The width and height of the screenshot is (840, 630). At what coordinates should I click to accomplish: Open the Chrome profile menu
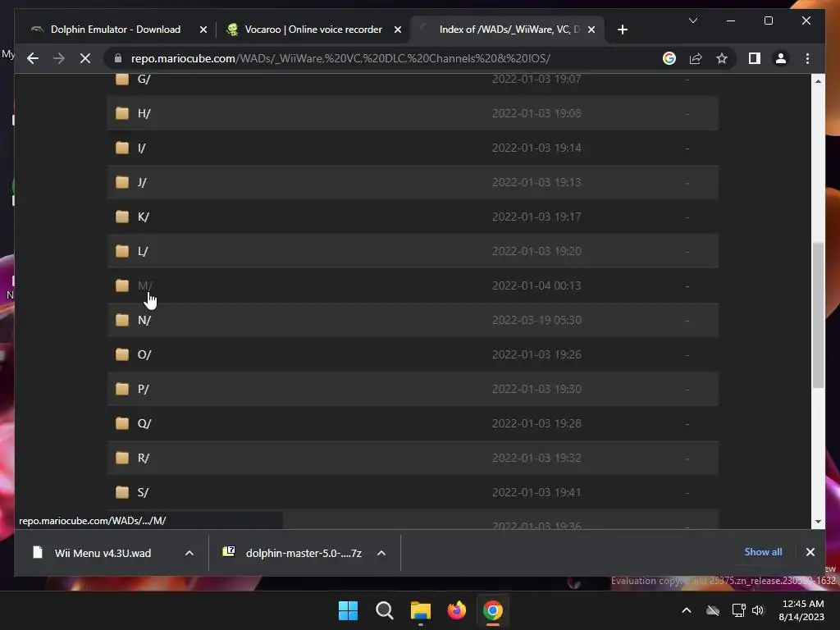(781, 58)
